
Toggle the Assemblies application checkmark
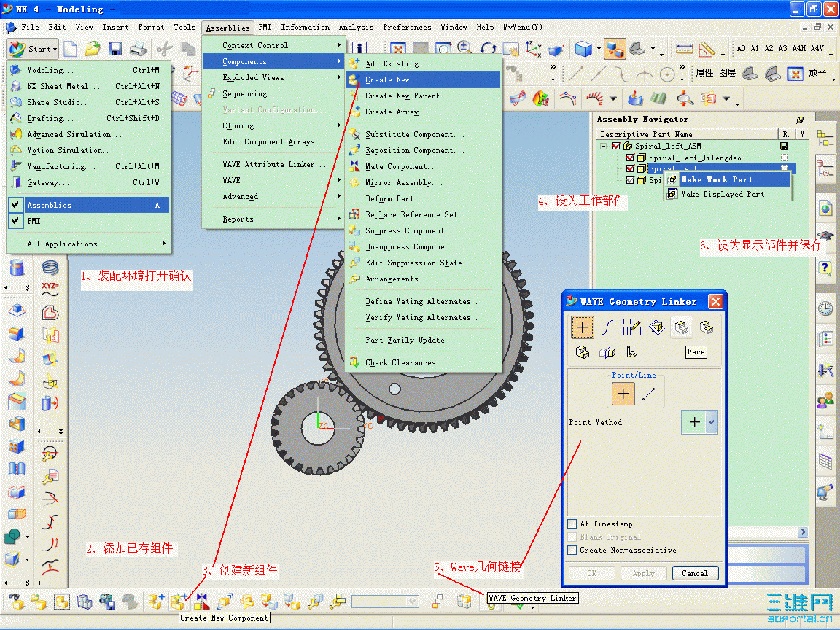(x=15, y=205)
